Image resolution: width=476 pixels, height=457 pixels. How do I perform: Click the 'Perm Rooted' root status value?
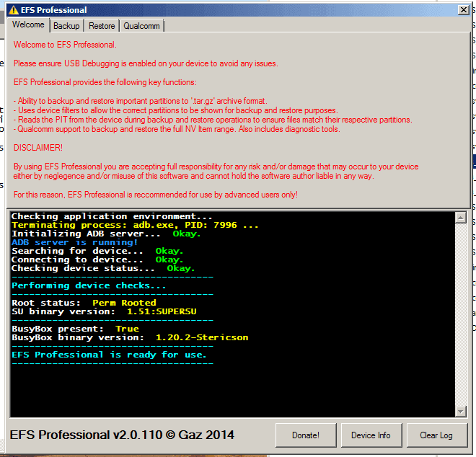124,303
